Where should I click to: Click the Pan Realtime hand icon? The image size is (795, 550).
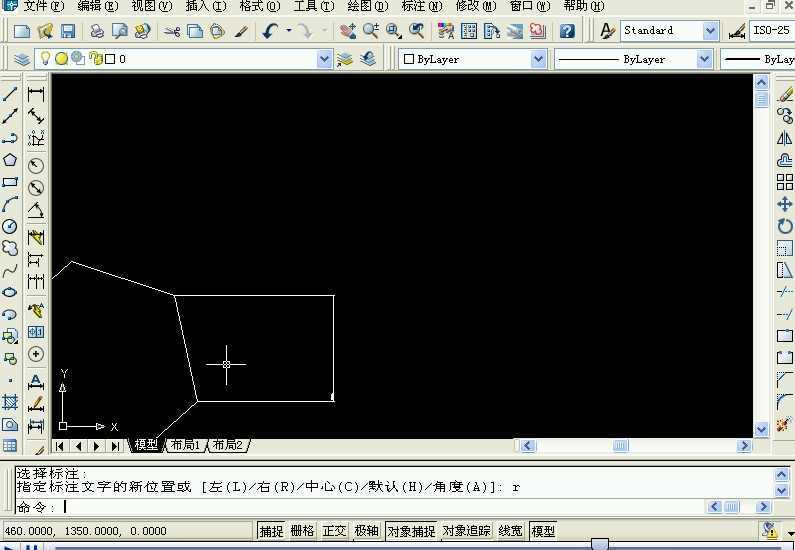click(348, 31)
